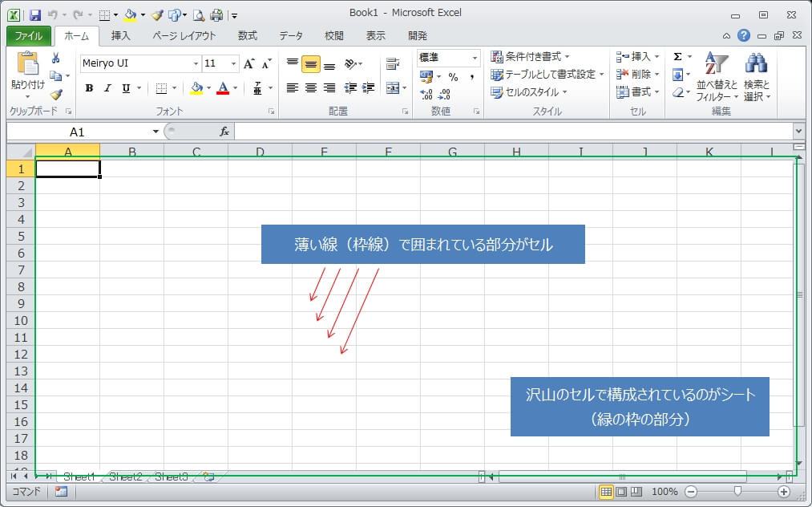Image resolution: width=812 pixels, height=507 pixels.
Task: Click the Zoom In plus button
Action: [784, 492]
